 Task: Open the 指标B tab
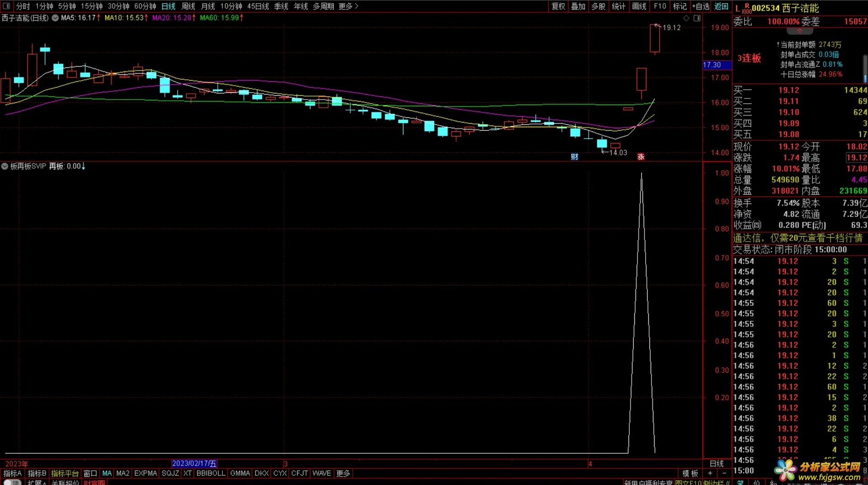[x=37, y=473]
